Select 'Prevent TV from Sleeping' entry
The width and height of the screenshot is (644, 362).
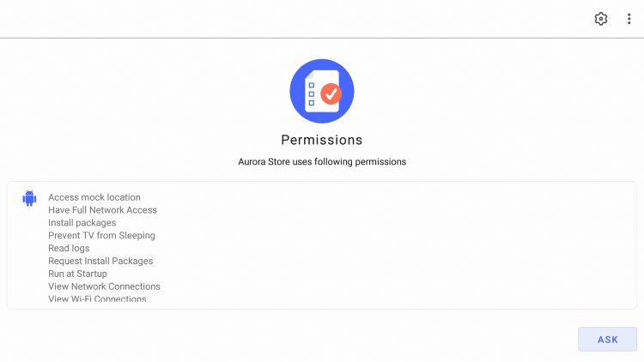pyautogui.click(x=101, y=236)
